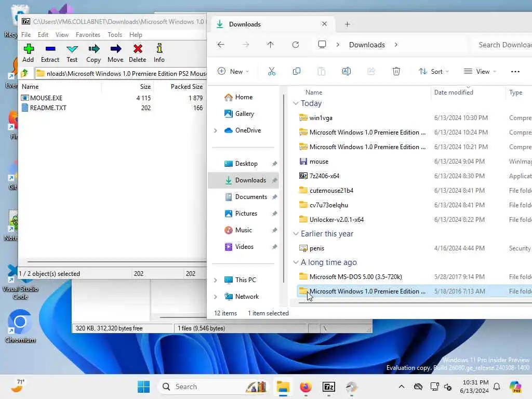Open Documents in the navigation pane

[251, 197]
